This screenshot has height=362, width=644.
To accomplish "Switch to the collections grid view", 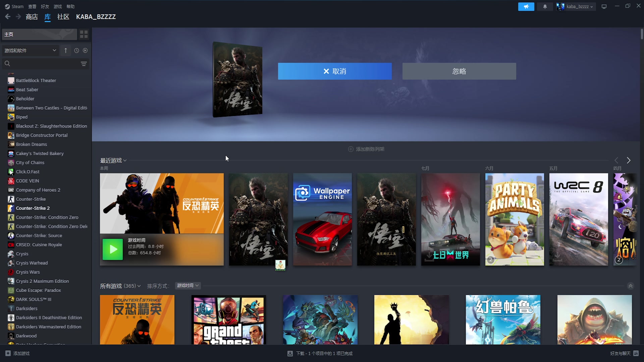I will tap(84, 34).
